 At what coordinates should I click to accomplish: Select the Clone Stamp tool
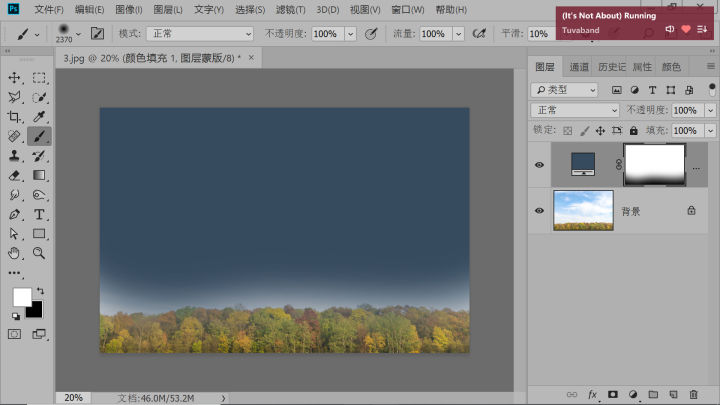[15, 156]
